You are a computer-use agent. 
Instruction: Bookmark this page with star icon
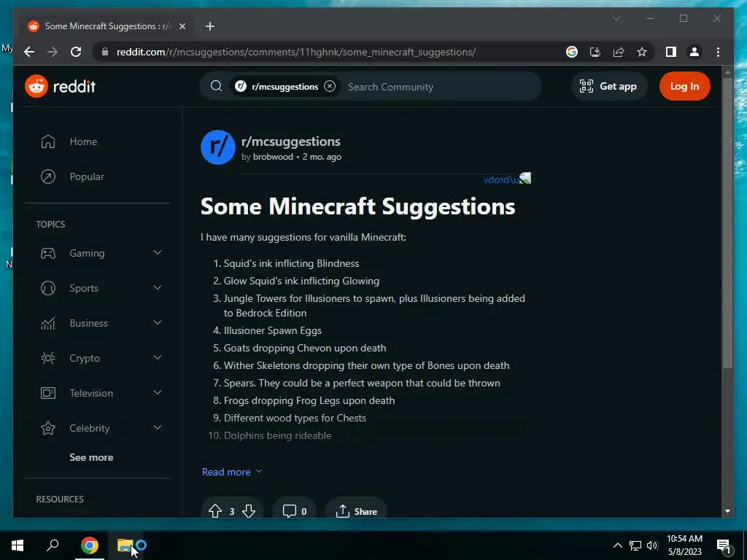(x=642, y=52)
